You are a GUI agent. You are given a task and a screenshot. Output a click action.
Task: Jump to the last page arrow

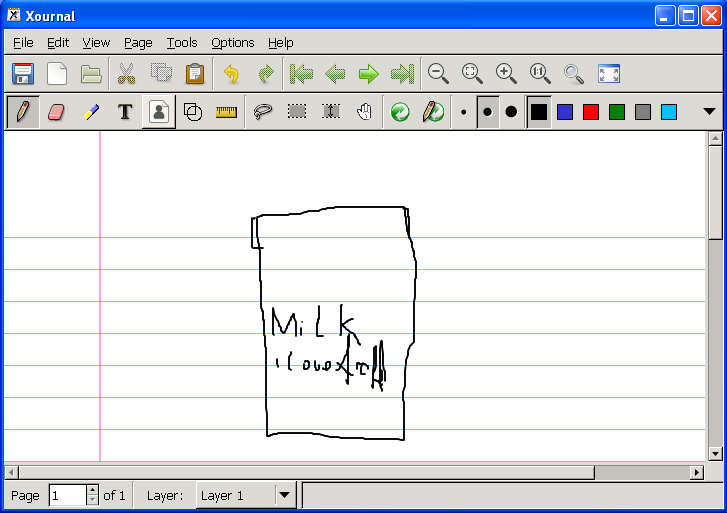[402, 74]
